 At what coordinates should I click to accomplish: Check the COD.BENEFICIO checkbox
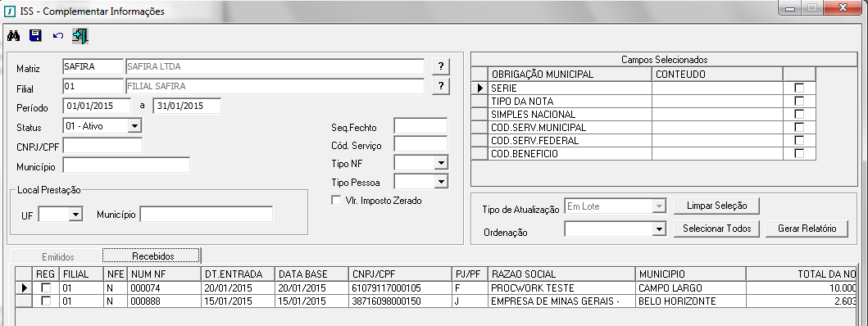(799, 154)
